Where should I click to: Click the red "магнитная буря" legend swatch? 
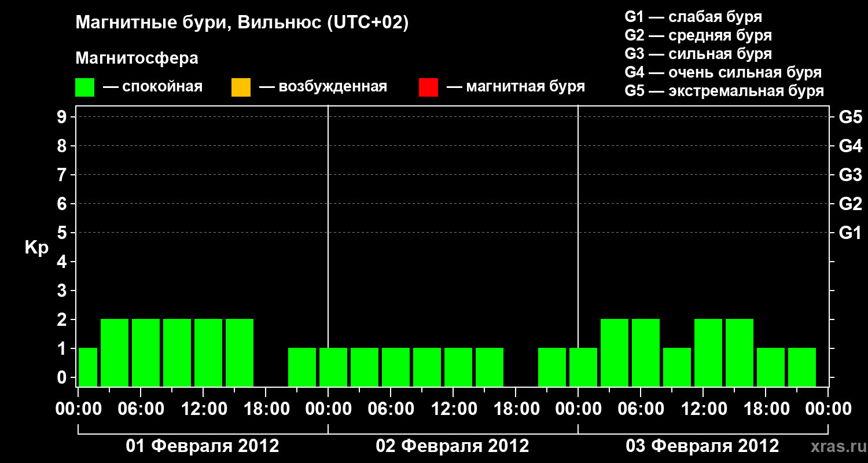[x=428, y=87]
